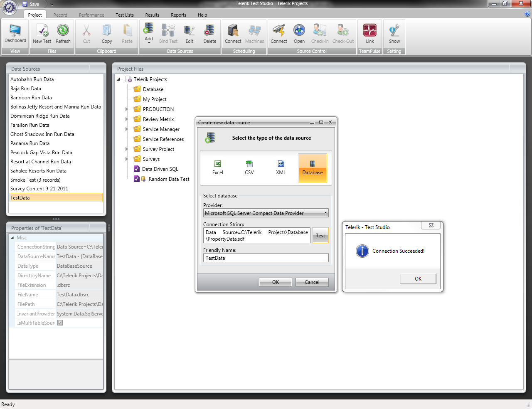Click Open in Source Control group
This screenshot has width=532, height=409.
[299, 34]
